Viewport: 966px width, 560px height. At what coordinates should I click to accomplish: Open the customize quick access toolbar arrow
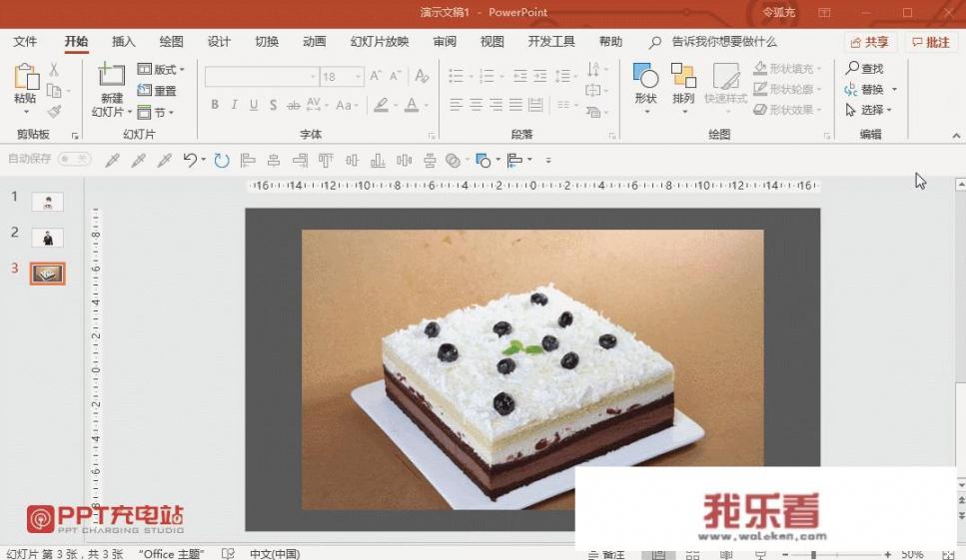point(548,161)
